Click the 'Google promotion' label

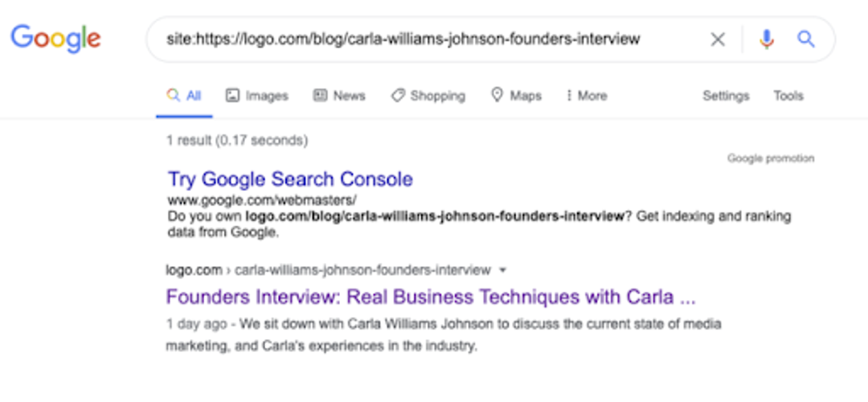tap(771, 159)
